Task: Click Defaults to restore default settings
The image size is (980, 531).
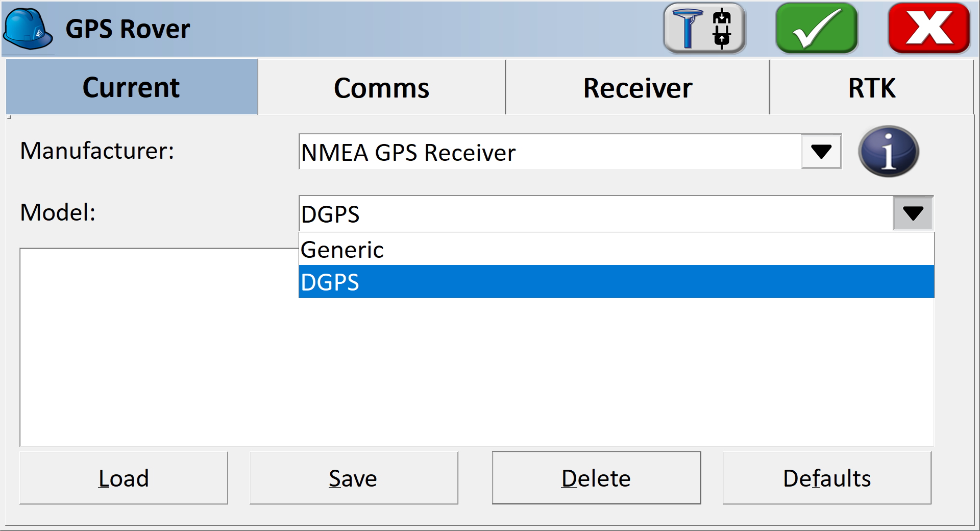Action: [x=826, y=478]
